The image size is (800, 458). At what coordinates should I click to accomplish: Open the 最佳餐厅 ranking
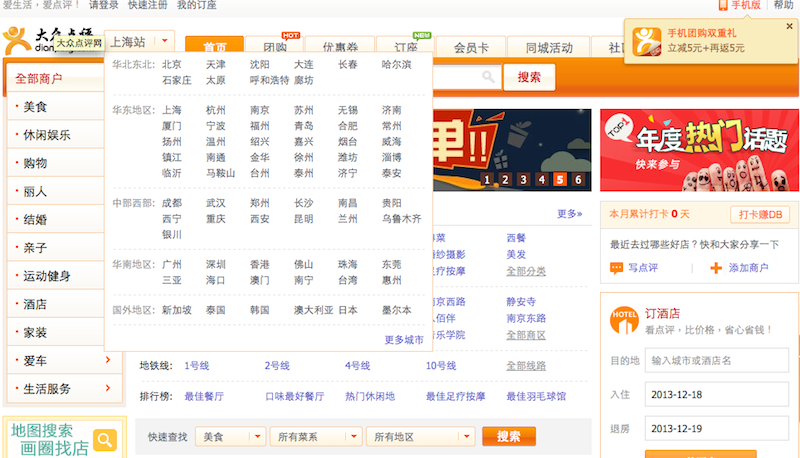tap(204, 396)
